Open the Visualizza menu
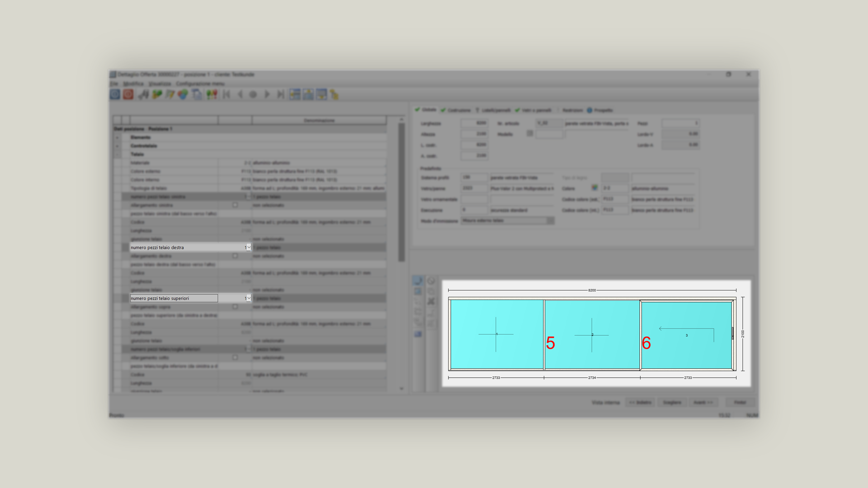 (160, 84)
